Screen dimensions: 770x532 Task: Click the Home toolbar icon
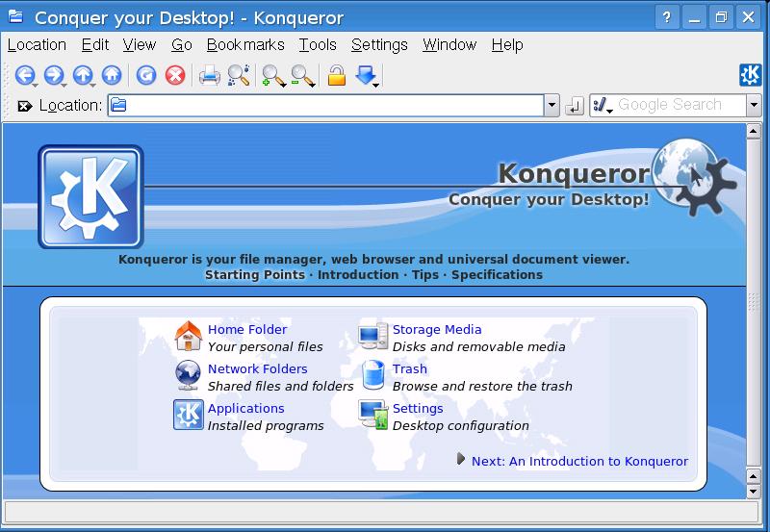112,75
